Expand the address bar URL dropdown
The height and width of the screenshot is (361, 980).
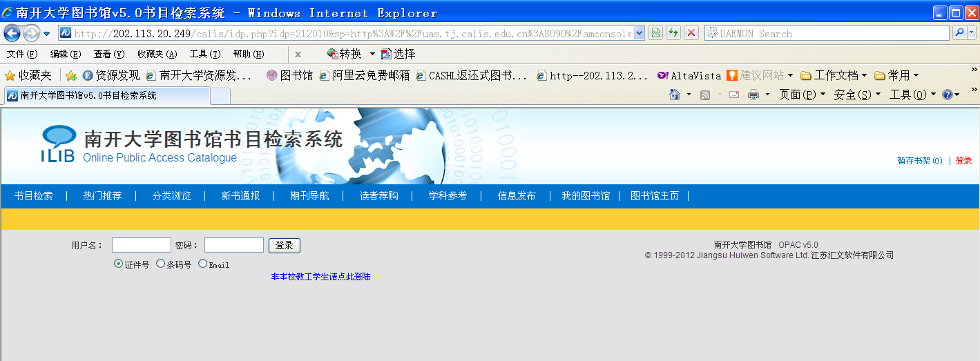tap(639, 33)
